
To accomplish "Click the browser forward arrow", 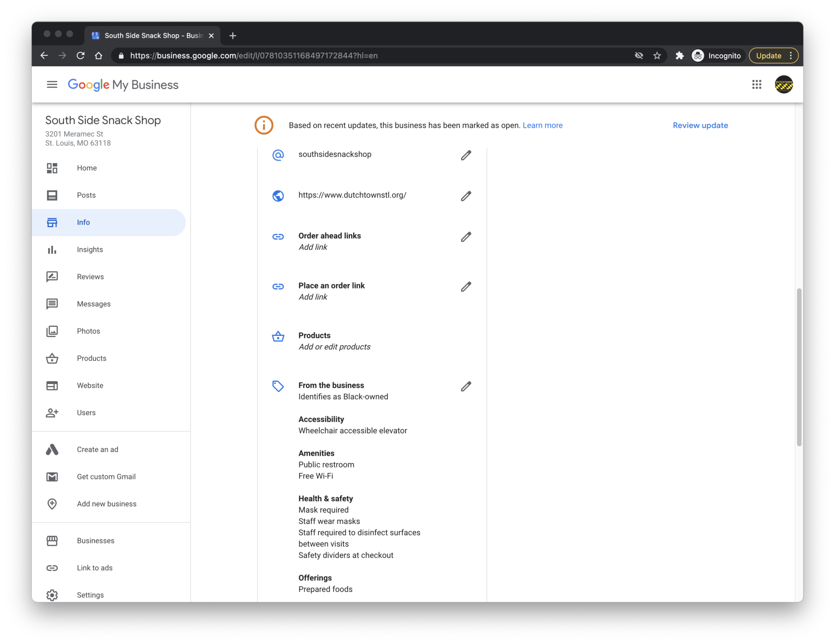I will (62, 56).
